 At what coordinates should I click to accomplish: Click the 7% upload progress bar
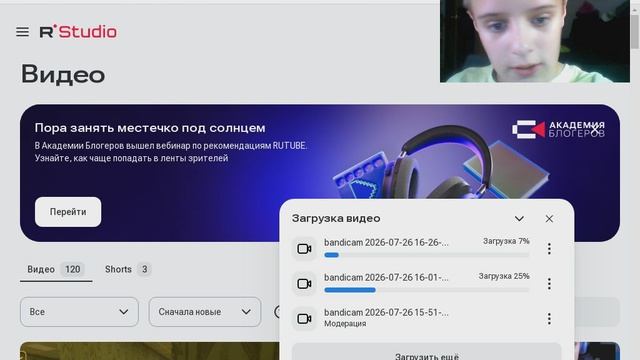point(427,255)
